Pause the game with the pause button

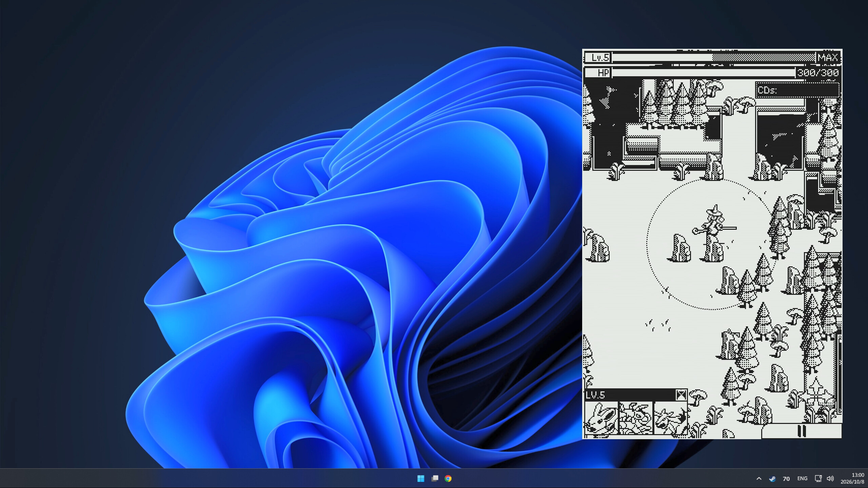point(802,431)
